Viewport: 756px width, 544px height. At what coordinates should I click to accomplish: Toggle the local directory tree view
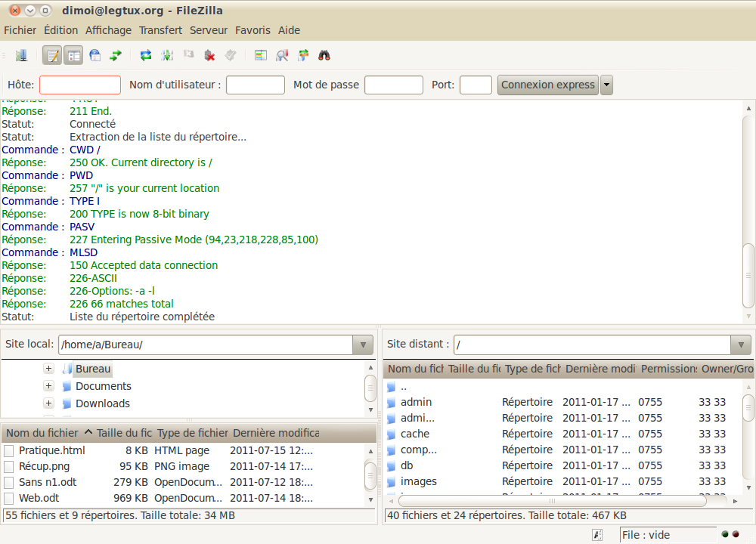(73, 55)
